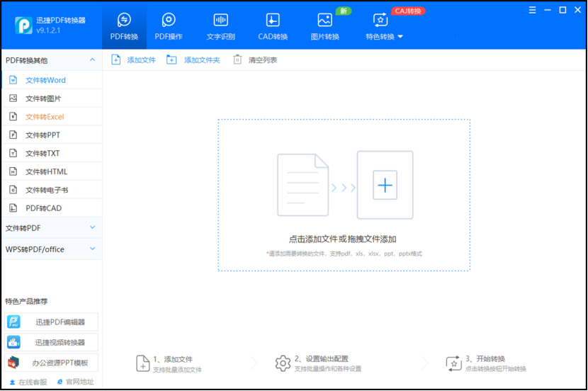Click the PPT file icon in sidebar

coord(13,135)
